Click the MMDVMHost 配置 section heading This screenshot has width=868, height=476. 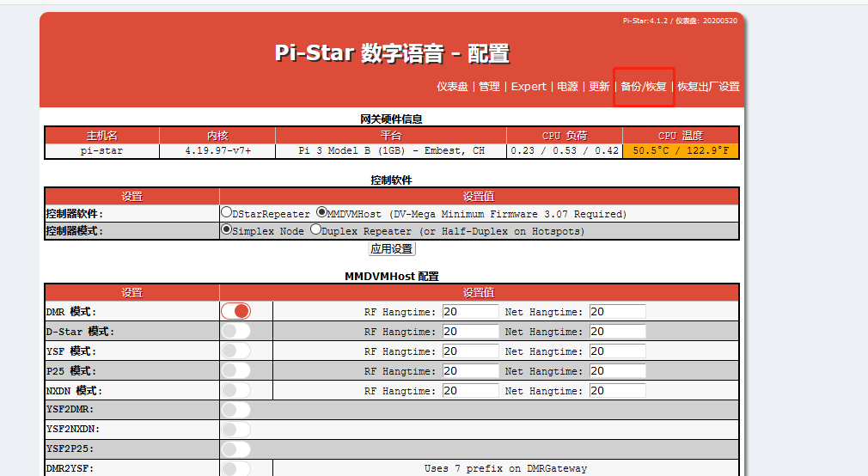click(x=391, y=276)
